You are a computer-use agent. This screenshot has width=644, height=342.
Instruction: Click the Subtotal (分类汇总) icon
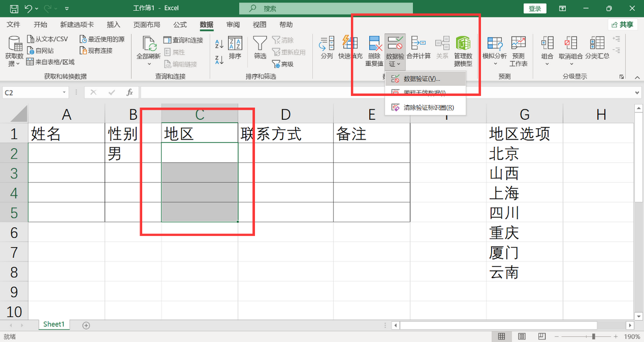pyautogui.click(x=597, y=43)
